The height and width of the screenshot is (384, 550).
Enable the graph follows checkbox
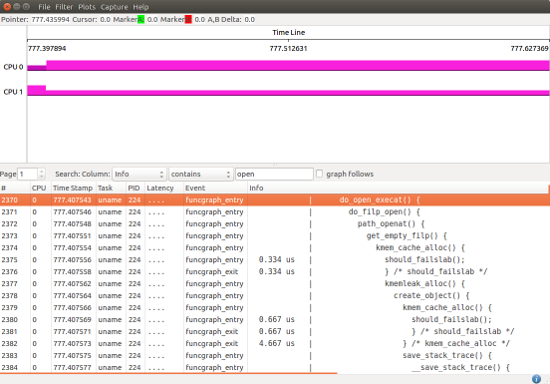[319, 174]
